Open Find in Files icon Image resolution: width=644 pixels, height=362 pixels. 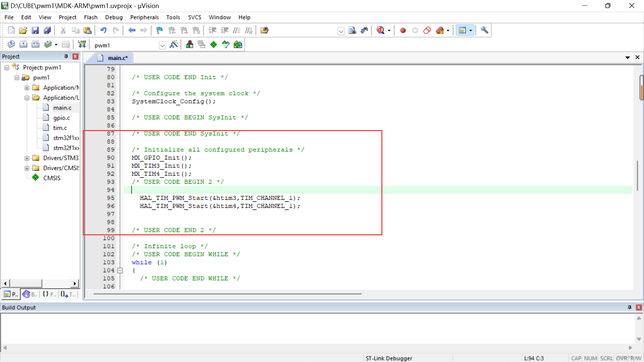[x=264, y=31]
